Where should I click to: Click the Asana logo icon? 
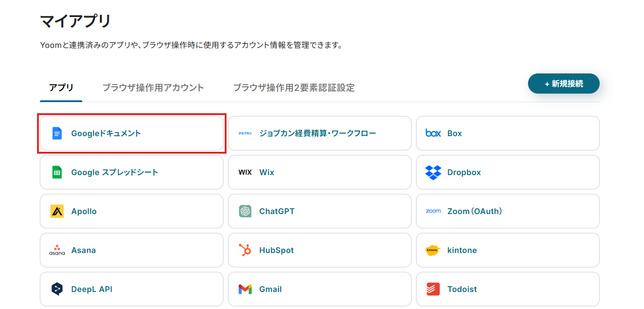57,250
